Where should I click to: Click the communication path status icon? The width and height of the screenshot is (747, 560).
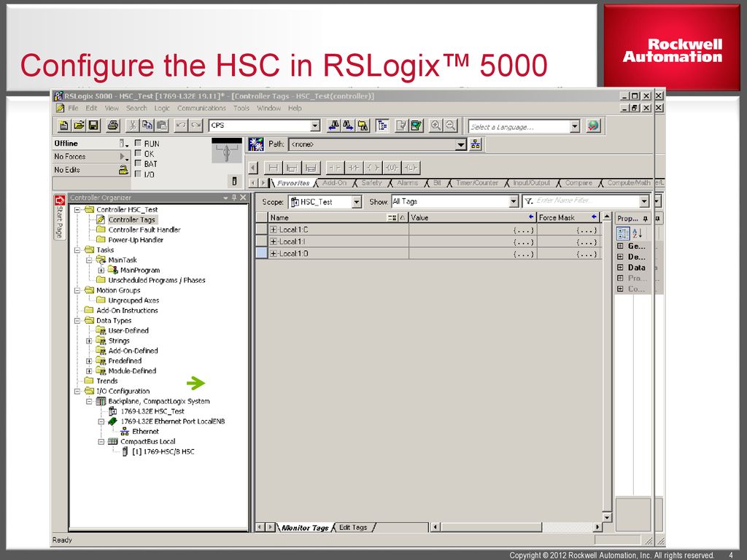pyautogui.click(x=256, y=144)
